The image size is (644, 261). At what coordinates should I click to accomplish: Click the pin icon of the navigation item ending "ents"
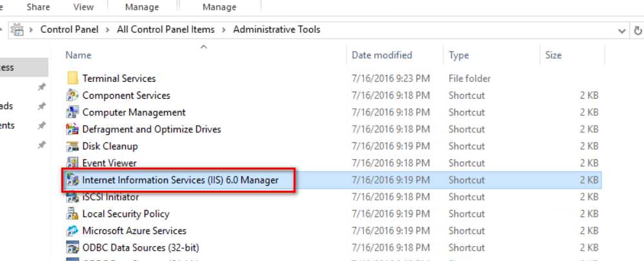coord(41,126)
